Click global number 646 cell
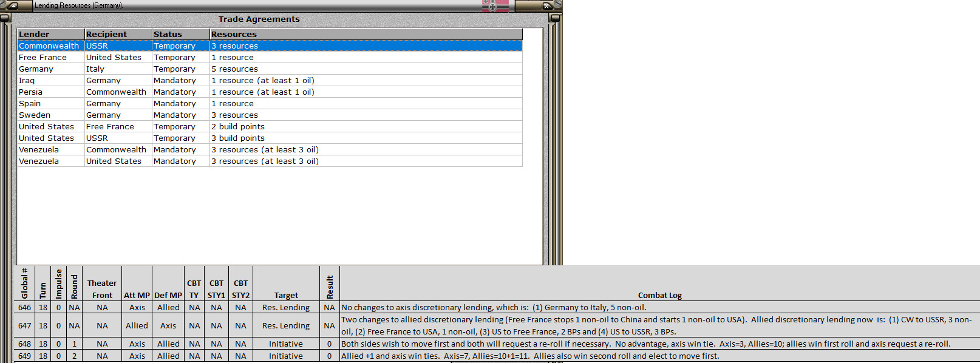The image size is (980, 363). 24,307
